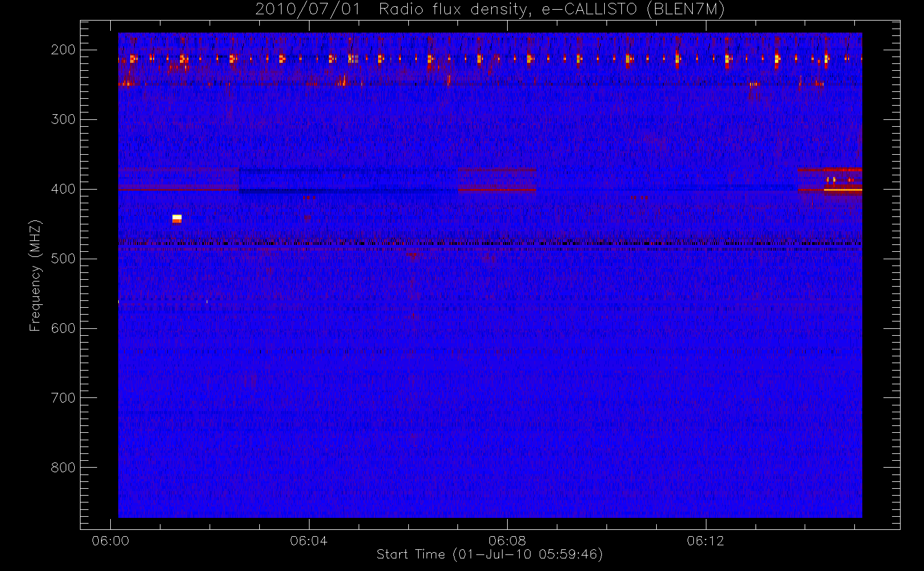This screenshot has width=924, height=571.
Task: Click the bright yellow line at 400 MHz far right
Action: coord(843,190)
